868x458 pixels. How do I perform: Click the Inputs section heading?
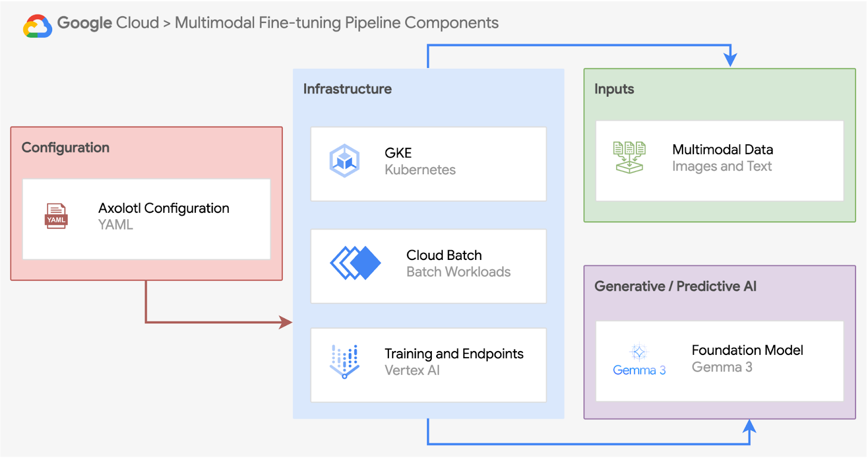click(614, 89)
